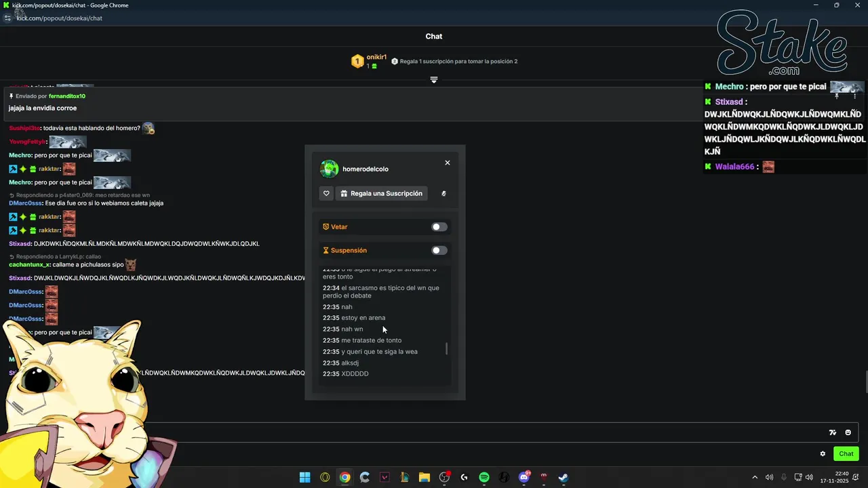Click the microphone icon in system tray

click(x=784, y=477)
